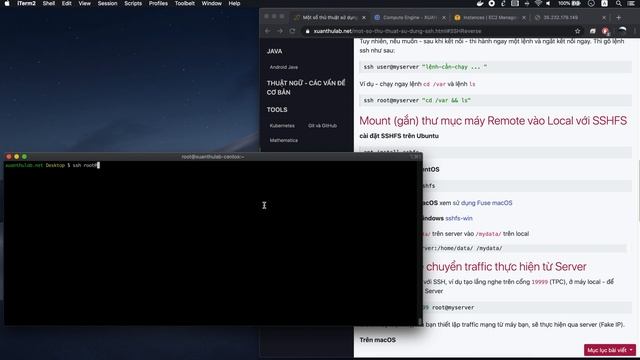Click the Trên macOS text
This screenshot has height=360, width=640.
[x=378, y=340]
